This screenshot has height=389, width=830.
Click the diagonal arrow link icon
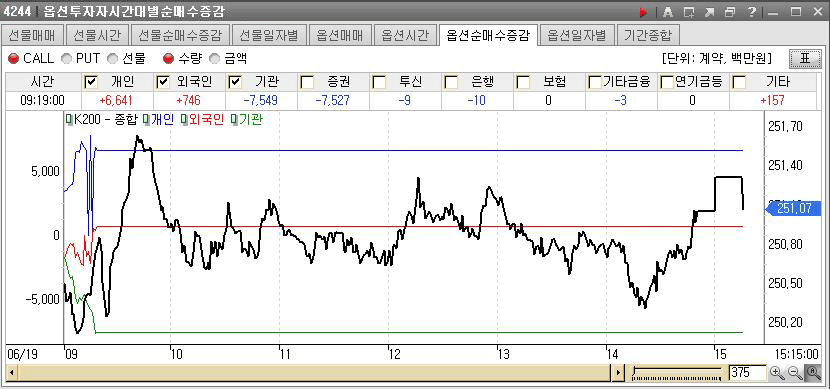pos(709,12)
